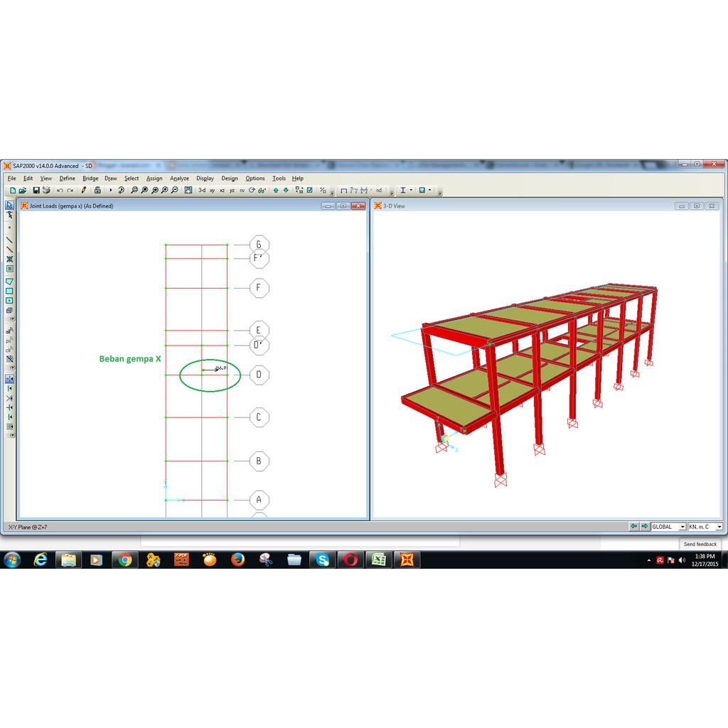Open the Bridge menu
This screenshot has width=728, height=728.
tap(90, 178)
